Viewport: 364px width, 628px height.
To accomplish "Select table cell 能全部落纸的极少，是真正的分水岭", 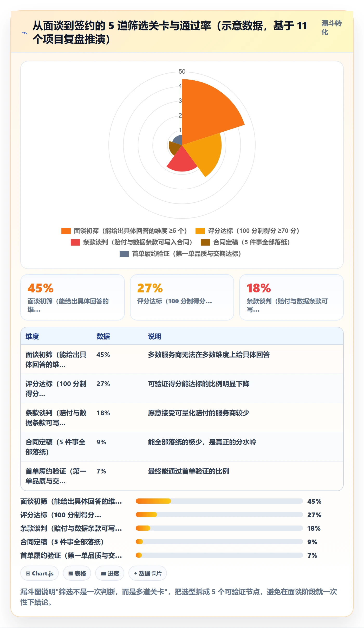I will [202, 442].
